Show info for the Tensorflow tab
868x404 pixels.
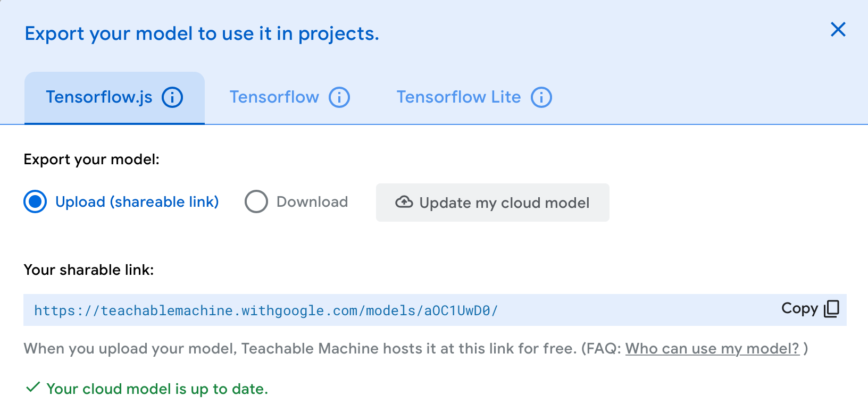(339, 97)
